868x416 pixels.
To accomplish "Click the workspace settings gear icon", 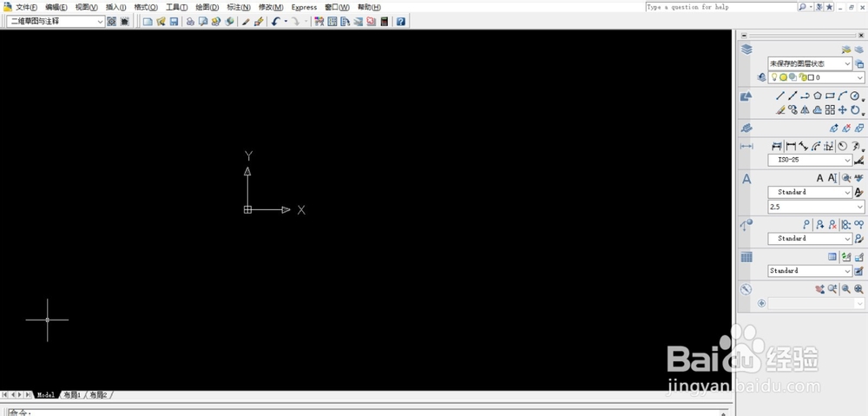I will (x=112, y=22).
